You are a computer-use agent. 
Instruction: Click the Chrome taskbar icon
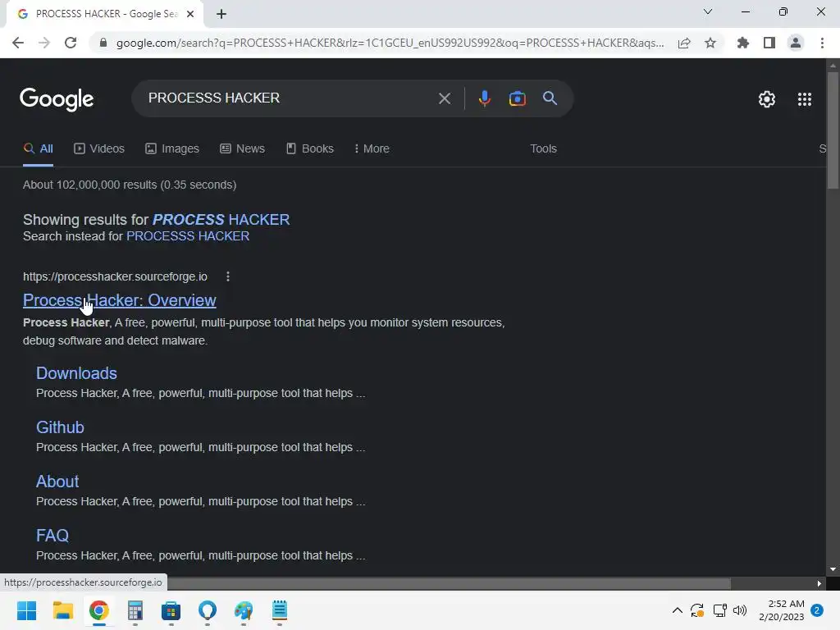tap(99, 610)
